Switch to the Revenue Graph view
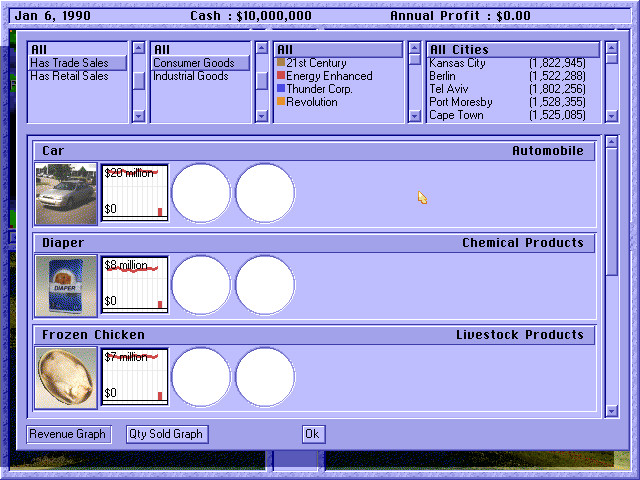640x480 pixels. click(68, 434)
